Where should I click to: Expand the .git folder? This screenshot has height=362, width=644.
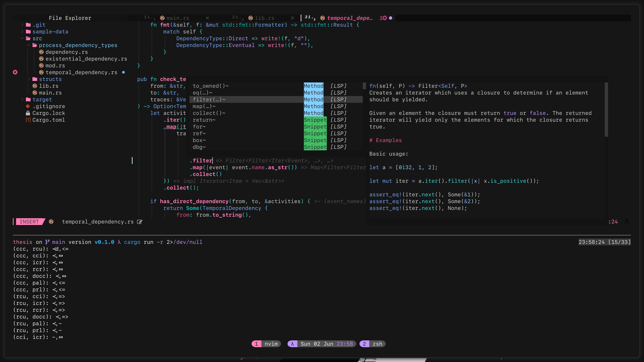tap(22, 25)
